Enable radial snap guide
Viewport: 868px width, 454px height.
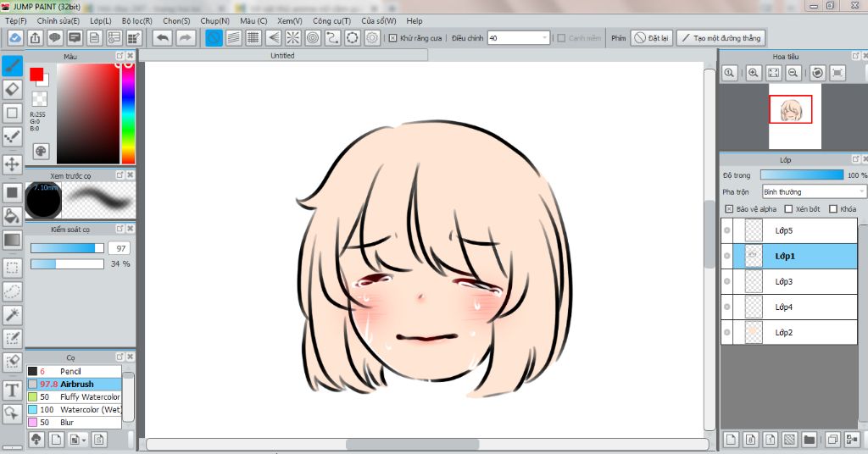[292, 38]
